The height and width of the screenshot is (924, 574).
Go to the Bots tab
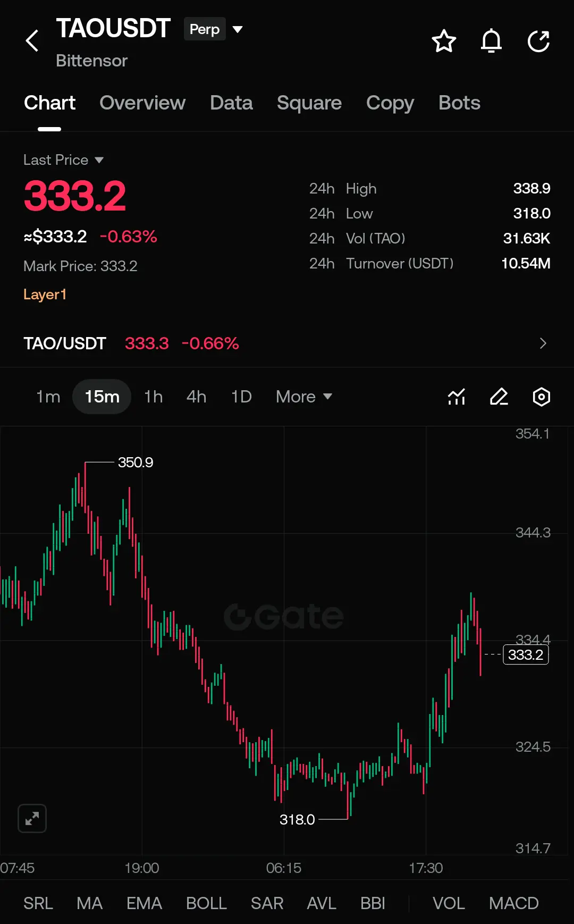pos(459,103)
